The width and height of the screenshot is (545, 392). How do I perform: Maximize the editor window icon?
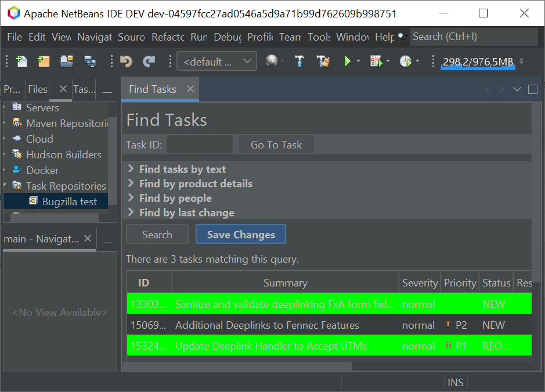(x=532, y=89)
